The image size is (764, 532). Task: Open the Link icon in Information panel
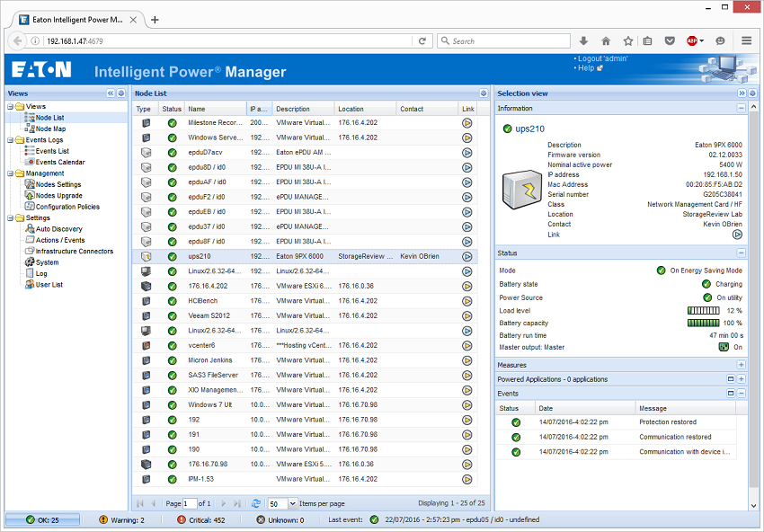coord(737,235)
